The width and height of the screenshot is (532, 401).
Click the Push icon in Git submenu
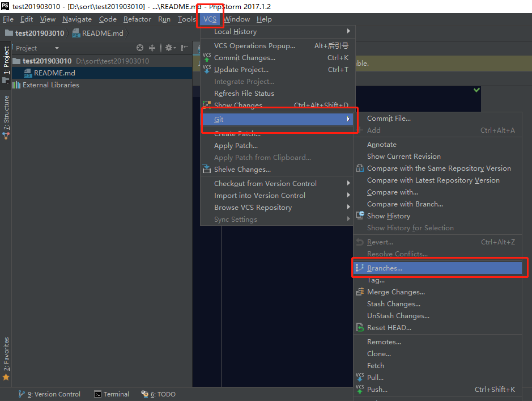click(x=360, y=389)
